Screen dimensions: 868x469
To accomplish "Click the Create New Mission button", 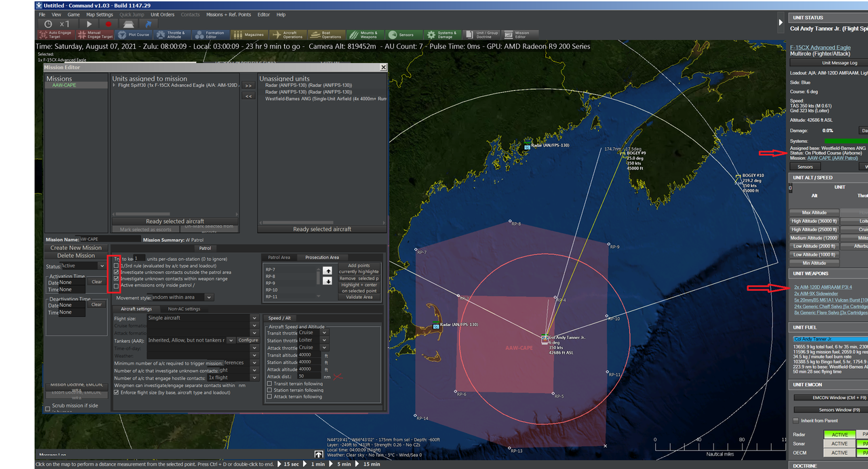I will 76,248.
